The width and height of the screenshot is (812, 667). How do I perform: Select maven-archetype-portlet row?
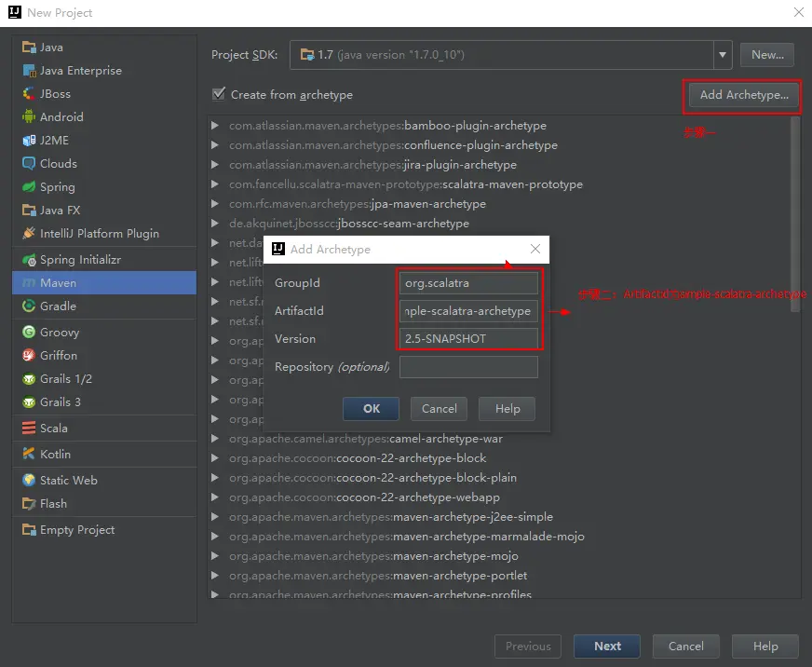coord(505,576)
